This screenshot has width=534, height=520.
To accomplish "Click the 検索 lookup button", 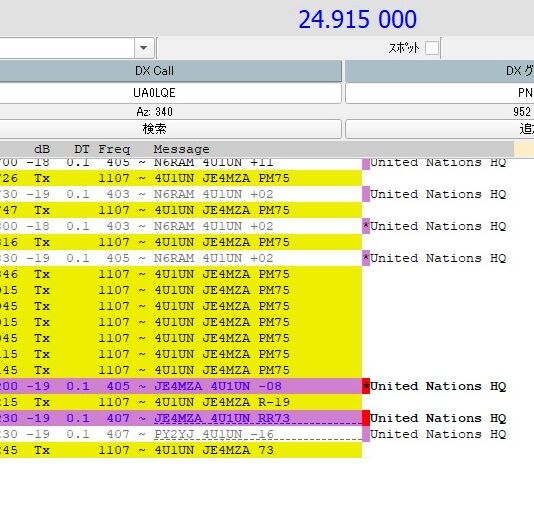I will click(170, 129).
